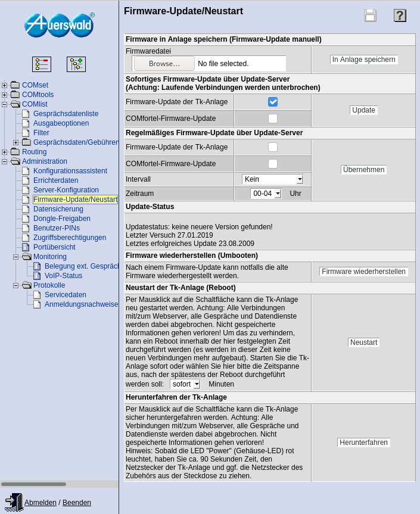Click the Auerswald logo
420x514 pixels.
(x=59, y=25)
